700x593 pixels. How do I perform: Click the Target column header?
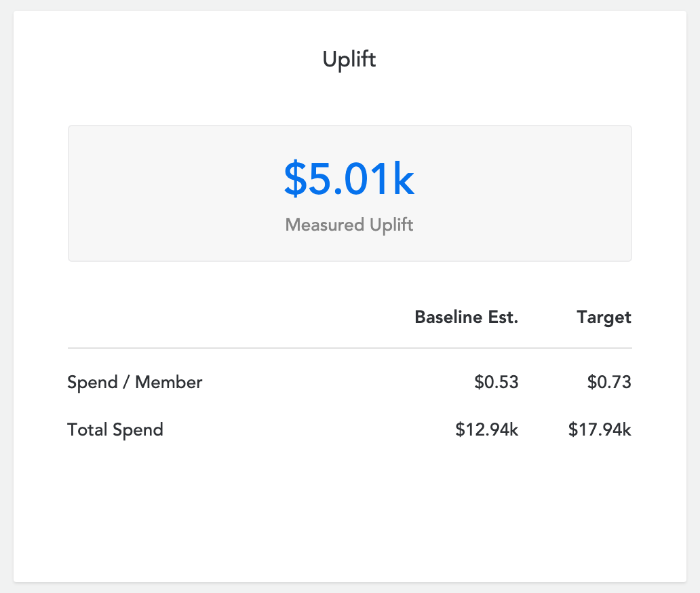click(604, 318)
